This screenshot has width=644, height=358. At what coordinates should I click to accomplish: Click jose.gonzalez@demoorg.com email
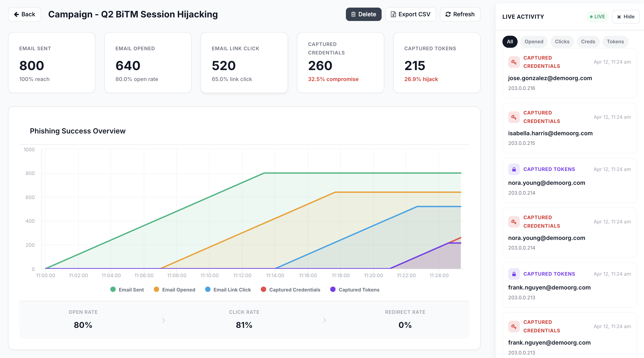[550, 78]
